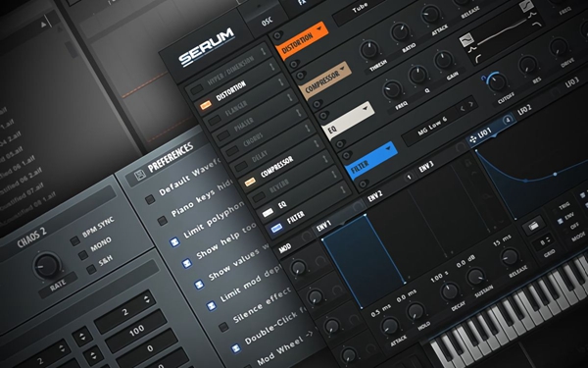
Task: Switch to the OSC tab
Action: [267, 22]
